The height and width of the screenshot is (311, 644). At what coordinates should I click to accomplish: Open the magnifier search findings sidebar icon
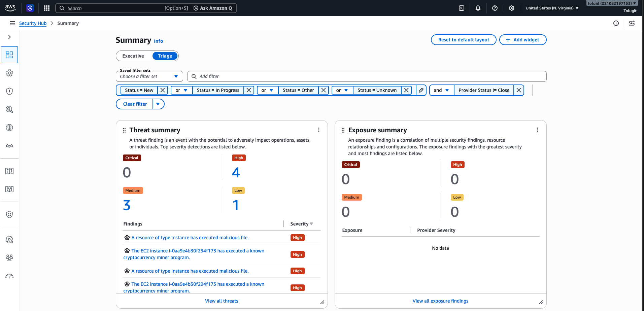(9, 109)
